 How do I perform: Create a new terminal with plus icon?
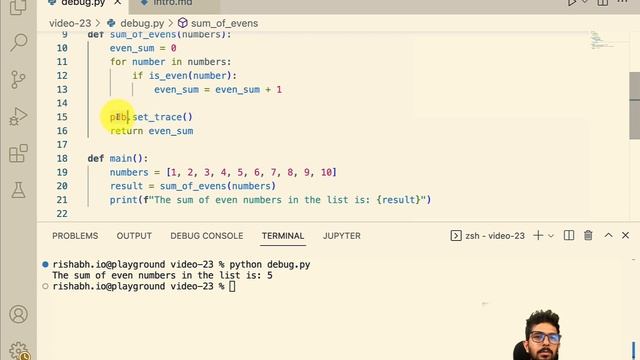pos(538,236)
